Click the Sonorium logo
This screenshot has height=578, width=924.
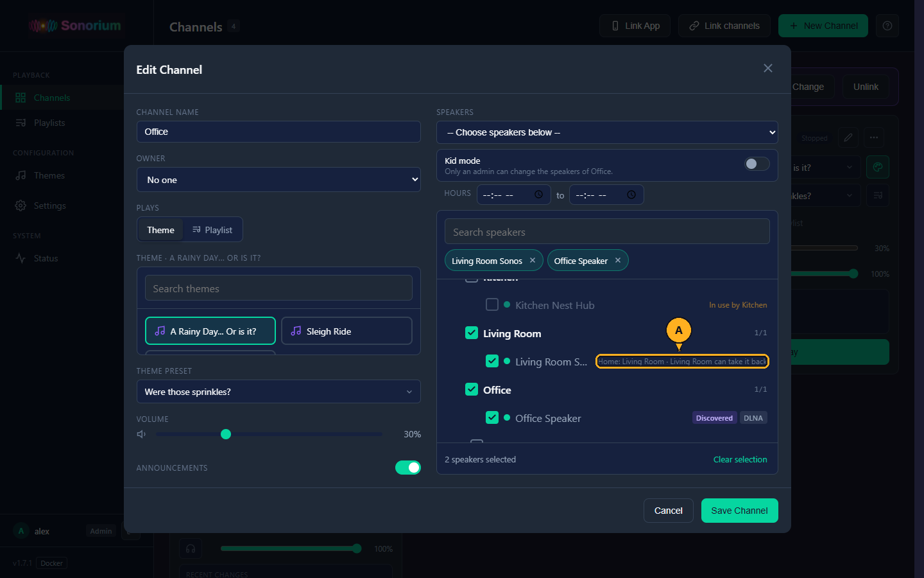click(75, 26)
